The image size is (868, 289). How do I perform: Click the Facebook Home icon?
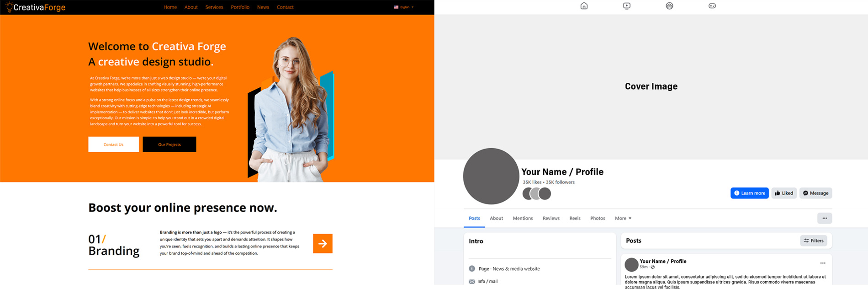(584, 6)
